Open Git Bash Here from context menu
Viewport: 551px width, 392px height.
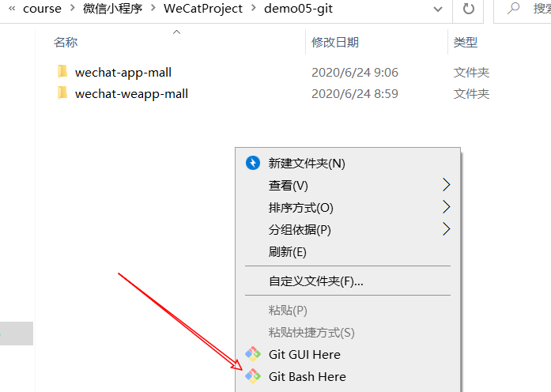click(348, 376)
